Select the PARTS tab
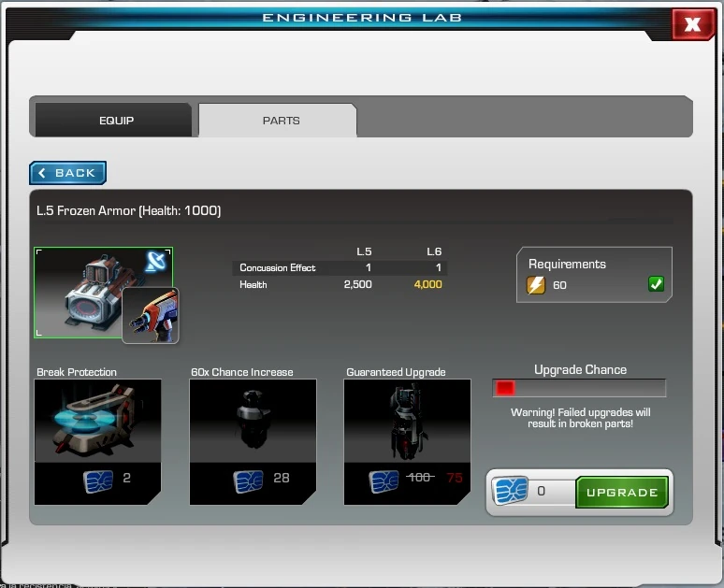The width and height of the screenshot is (724, 588). [278, 120]
